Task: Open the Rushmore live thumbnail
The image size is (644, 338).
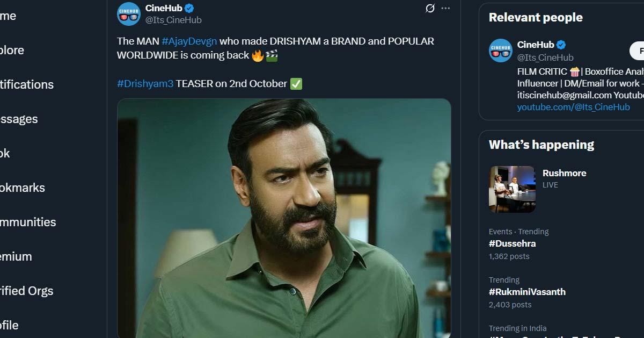Action: pos(512,189)
